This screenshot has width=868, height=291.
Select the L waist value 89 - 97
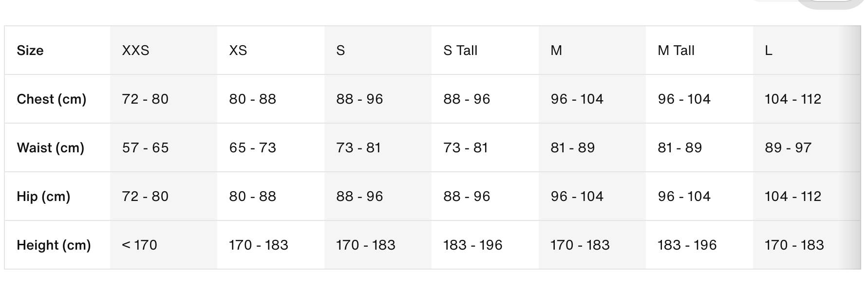pos(788,148)
